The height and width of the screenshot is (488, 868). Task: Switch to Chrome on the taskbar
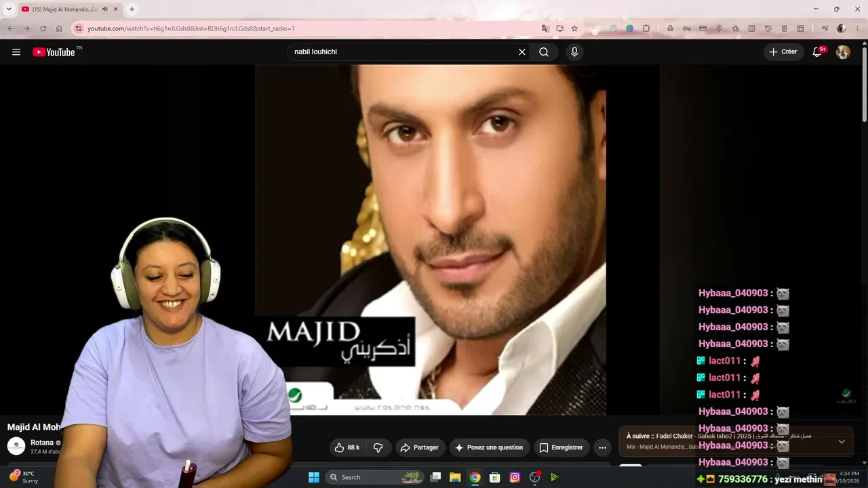tap(475, 477)
